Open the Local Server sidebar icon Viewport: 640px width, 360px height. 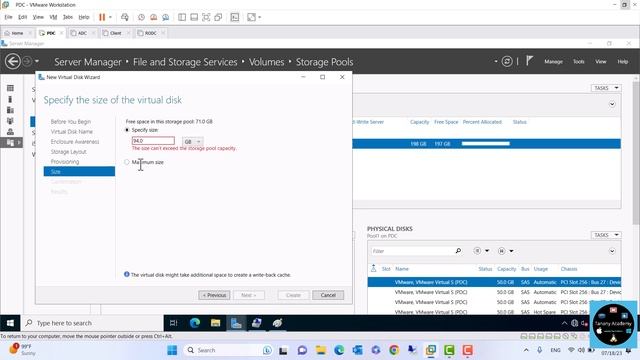click(x=10, y=99)
